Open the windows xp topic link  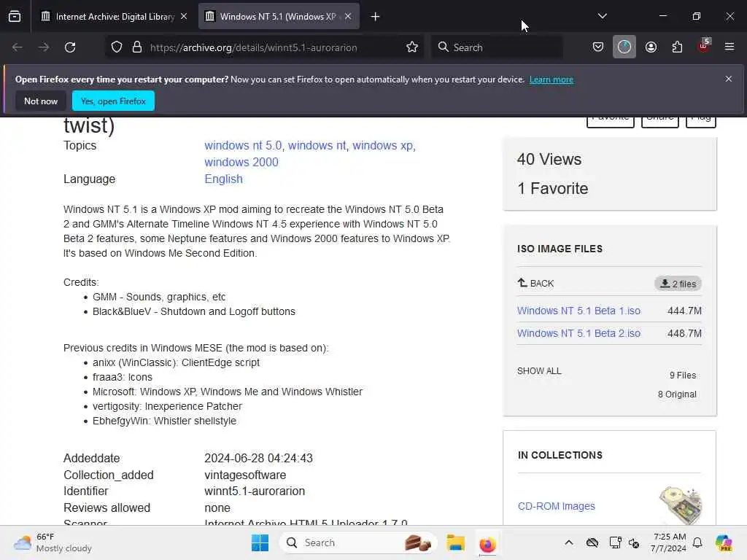382,145
